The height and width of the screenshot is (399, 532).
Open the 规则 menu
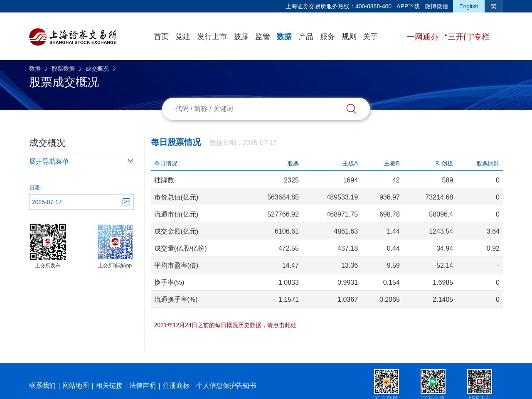(x=349, y=37)
